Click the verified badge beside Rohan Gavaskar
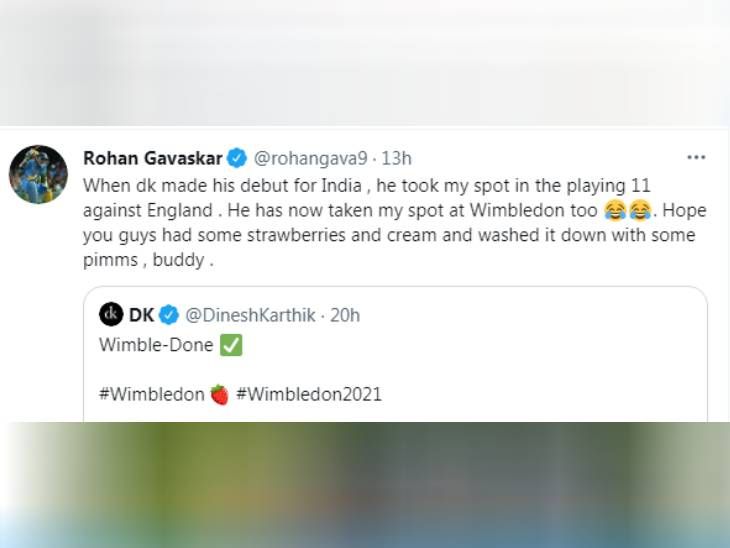Screen dimensions: 730x548 [x=237, y=158]
